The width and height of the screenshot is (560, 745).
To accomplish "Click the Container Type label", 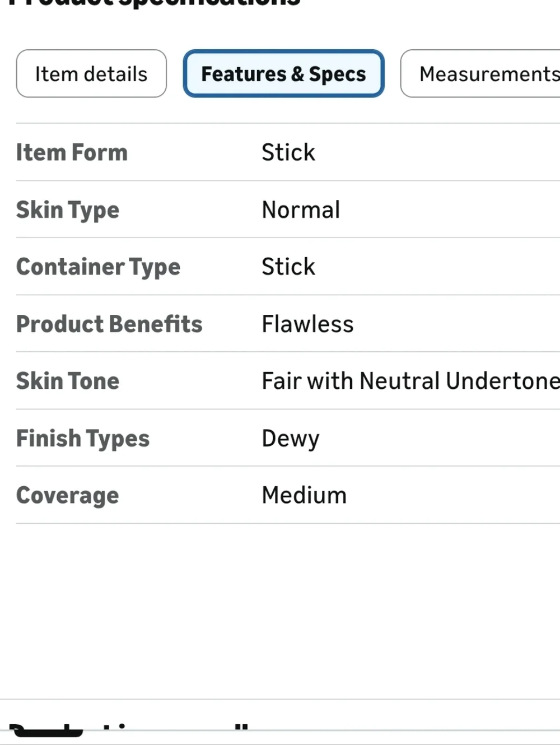I will pos(98,267).
